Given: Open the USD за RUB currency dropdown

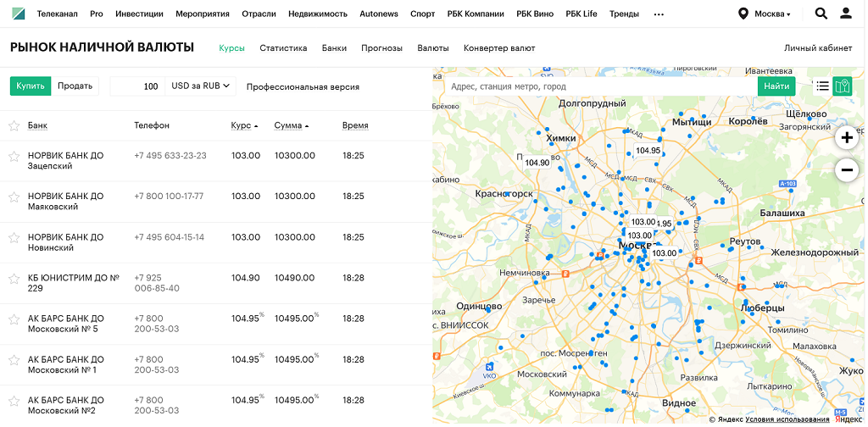Looking at the screenshot, I should point(200,86).
